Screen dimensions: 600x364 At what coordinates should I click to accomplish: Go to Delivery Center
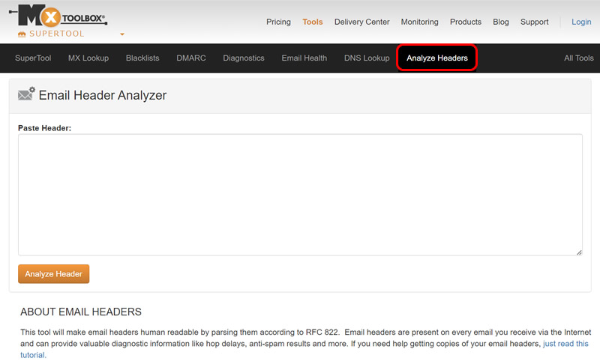tap(361, 22)
